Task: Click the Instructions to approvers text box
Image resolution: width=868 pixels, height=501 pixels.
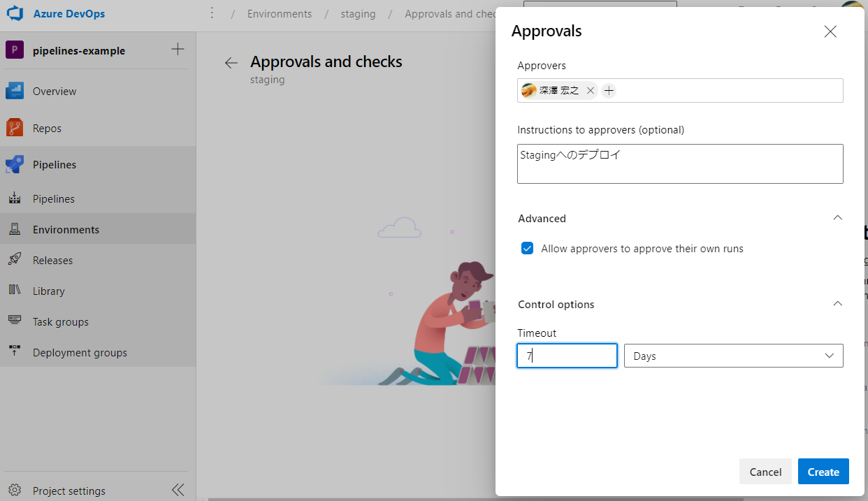Action: point(680,164)
